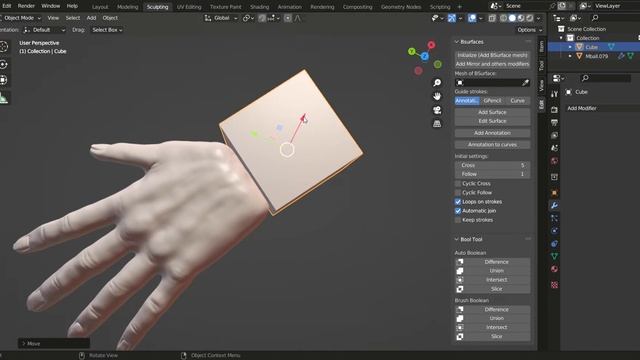This screenshot has height=360, width=640.
Task: Click the zoom magnifier icon in viewport
Action: click(437, 83)
